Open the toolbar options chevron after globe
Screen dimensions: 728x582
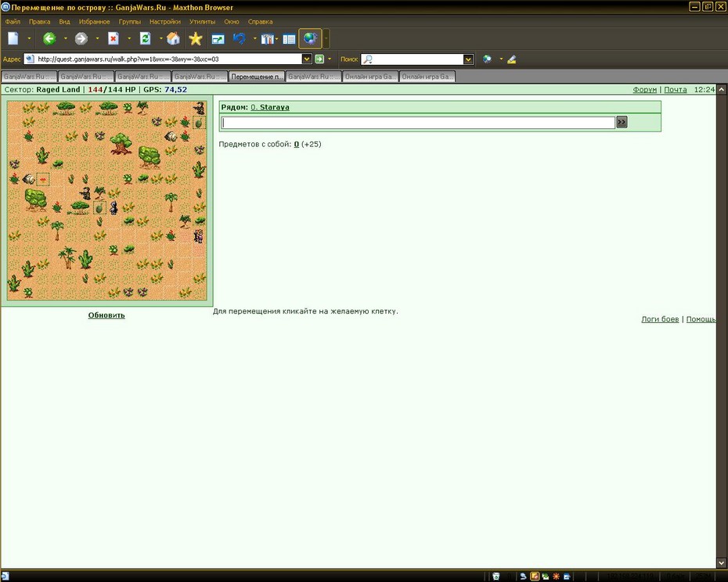326,38
